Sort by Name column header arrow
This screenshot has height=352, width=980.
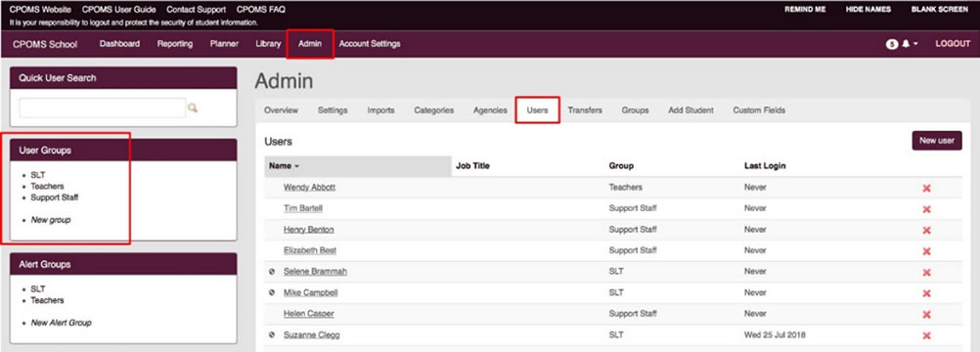pyautogui.click(x=297, y=166)
